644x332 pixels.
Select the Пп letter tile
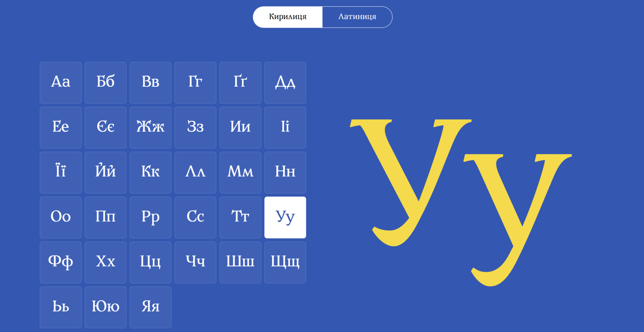click(106, 217)
